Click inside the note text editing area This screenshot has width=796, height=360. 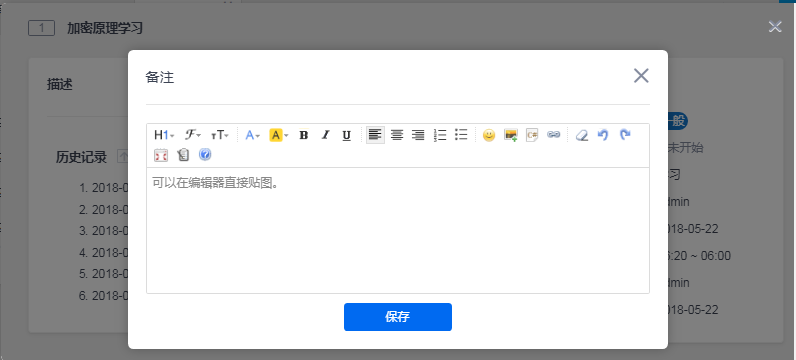(x=397, y=230)
